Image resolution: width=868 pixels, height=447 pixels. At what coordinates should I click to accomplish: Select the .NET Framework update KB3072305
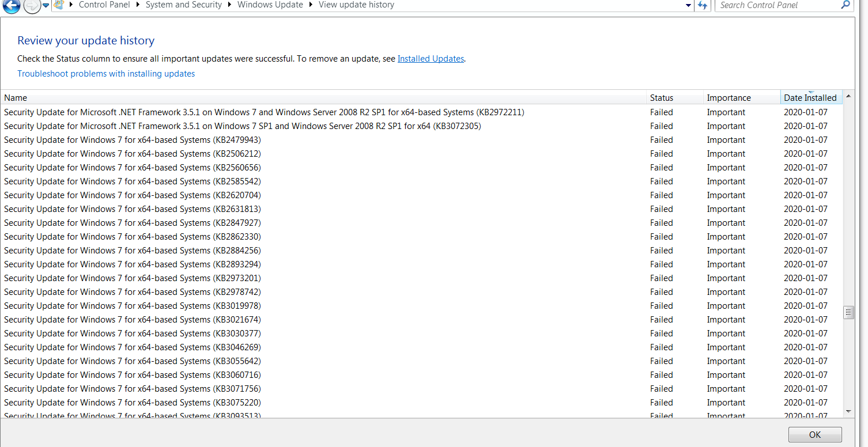[x=421, y=126]
